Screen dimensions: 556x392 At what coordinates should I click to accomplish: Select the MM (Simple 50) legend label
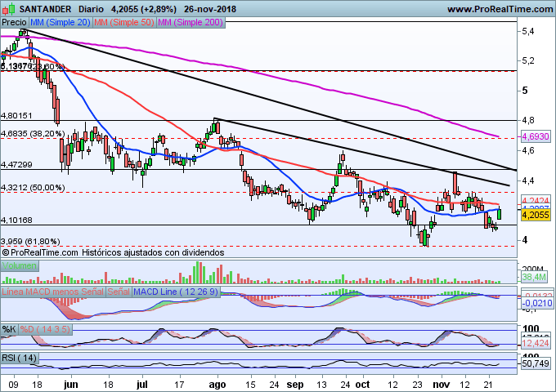(124, 22)
